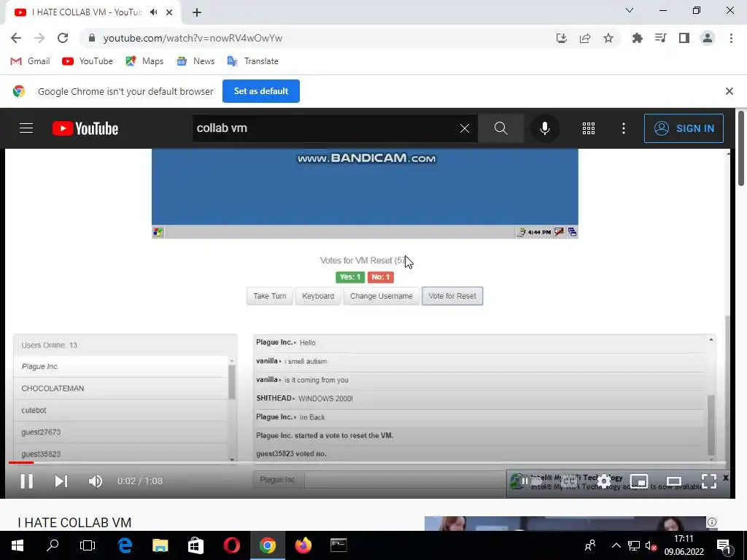The width and height of the screenshot is (747, 560).
Task: Mute the video volume
Action: click(x=96, y=481)
